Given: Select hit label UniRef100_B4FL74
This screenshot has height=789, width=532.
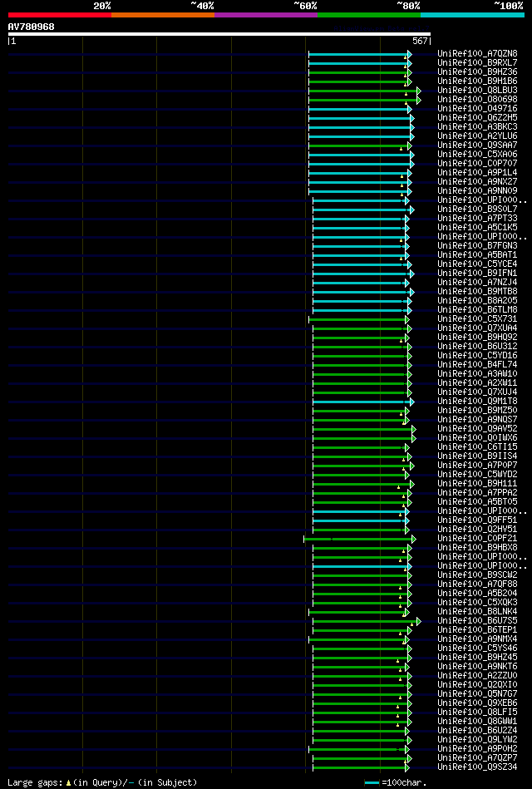Looking at the screenshot, I should coord(477,365).
